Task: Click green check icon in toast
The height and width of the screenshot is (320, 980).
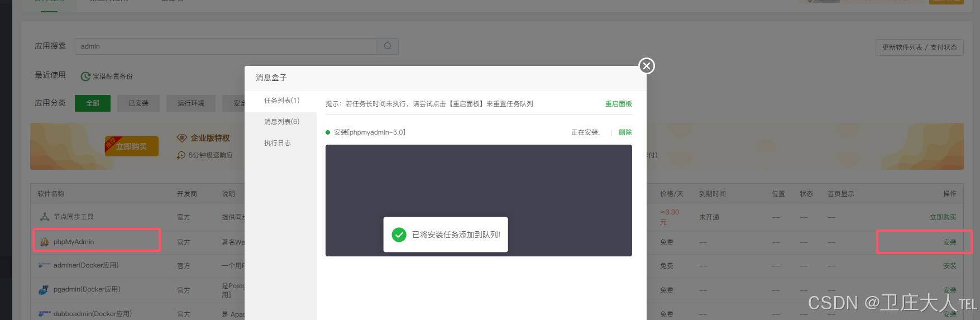Action: click(x=399, y=235)
